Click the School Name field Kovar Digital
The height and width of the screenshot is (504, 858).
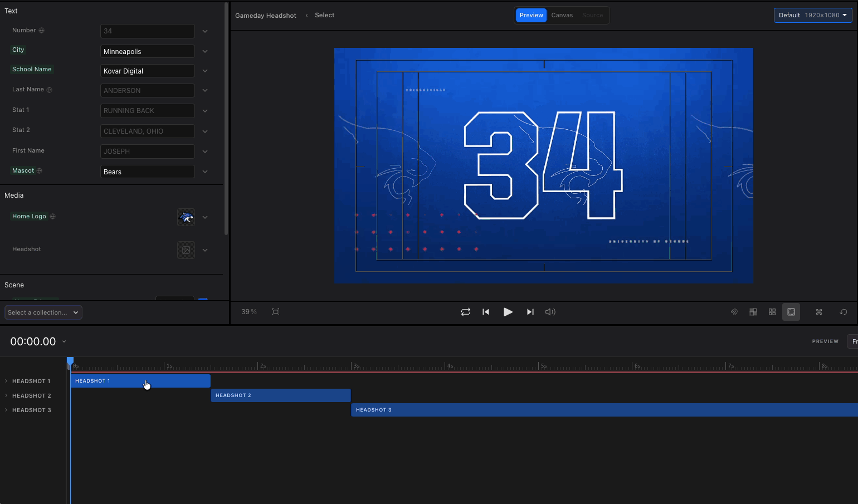[148, 71]
